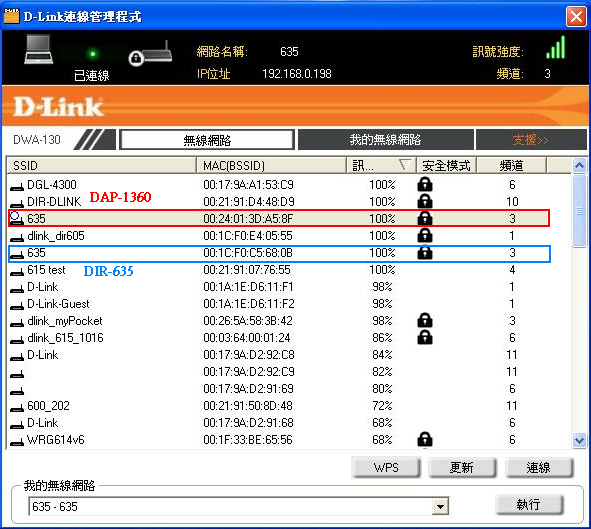591x529 pixels.
Task: Click router icon of hidden SSID 00:17:9A:D2:92:C9
Action: click(17, 373)
